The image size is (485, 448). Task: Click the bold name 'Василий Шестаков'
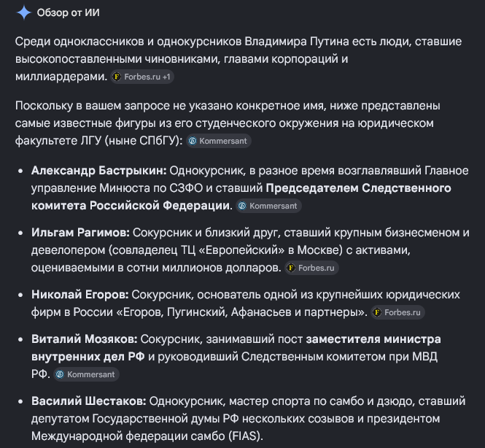[x=89, y=401]
